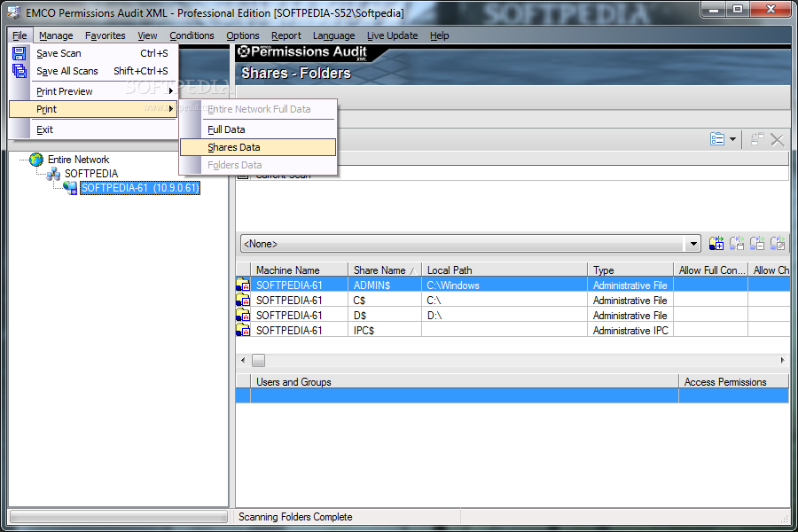Viewport: 798px width, 532px height.
Task: Select the IPC$ share name cell
Action: pyautogui.click(x=385, y=331)
